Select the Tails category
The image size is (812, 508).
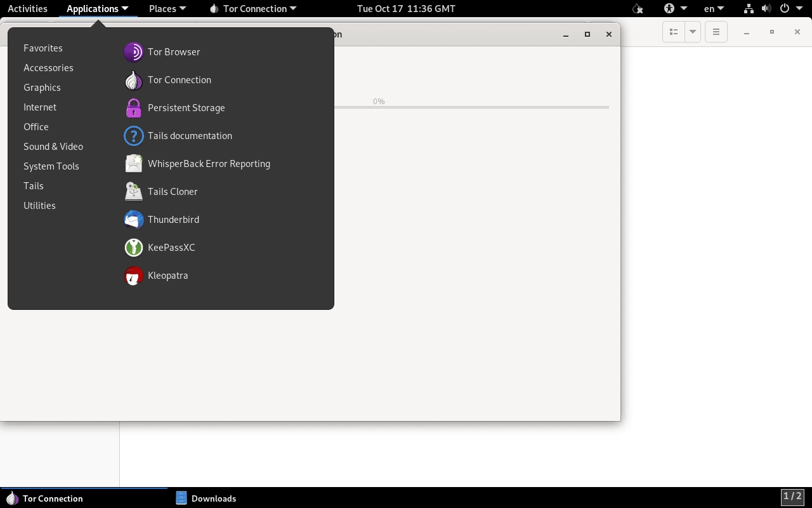34,186
